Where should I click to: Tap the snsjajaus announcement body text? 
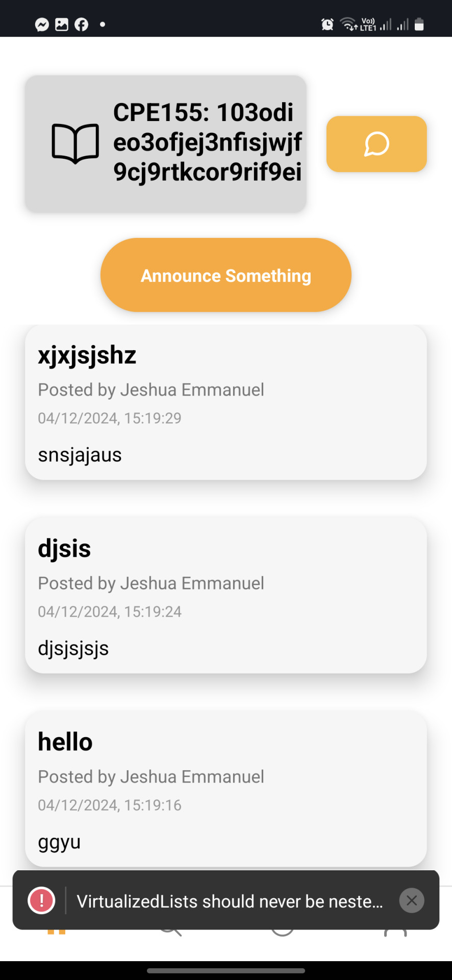pos(80,455)
